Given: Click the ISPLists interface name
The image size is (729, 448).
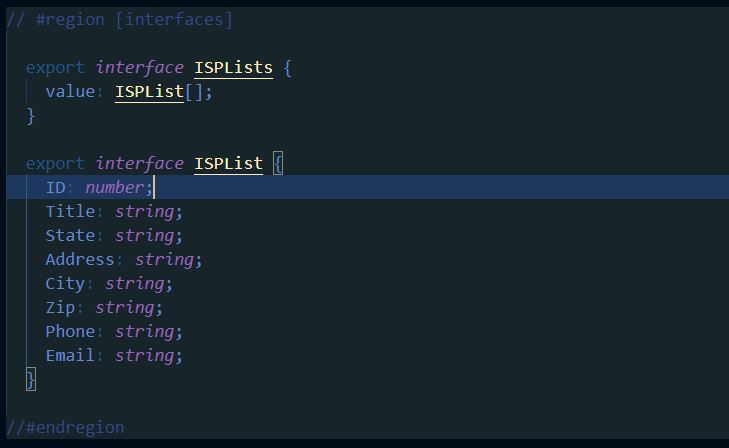Looking at the screenshot, I should (233, 67).
